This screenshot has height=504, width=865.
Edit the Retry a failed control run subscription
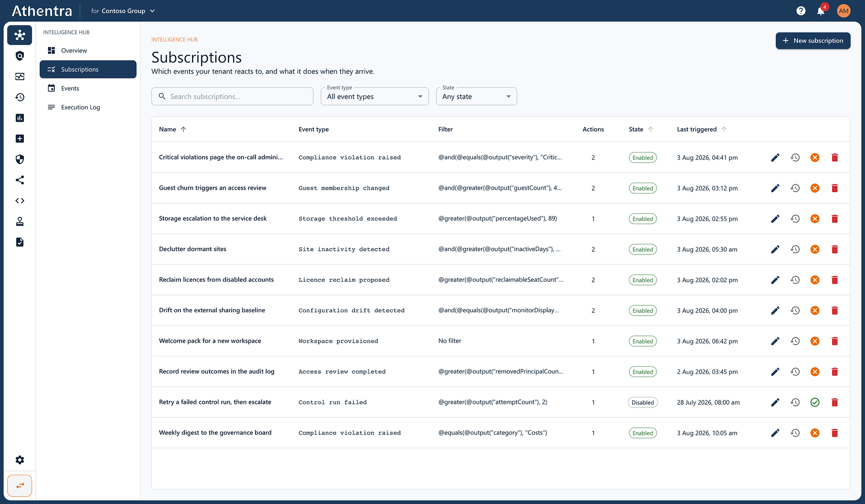pyautogui.click(x=775, y=402)
